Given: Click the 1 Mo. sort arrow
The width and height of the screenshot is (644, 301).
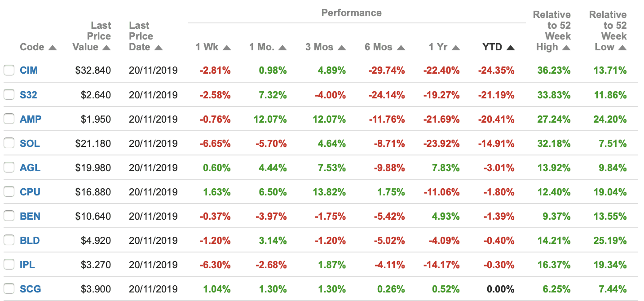Looking at the screenshot, I should [282, 48].
